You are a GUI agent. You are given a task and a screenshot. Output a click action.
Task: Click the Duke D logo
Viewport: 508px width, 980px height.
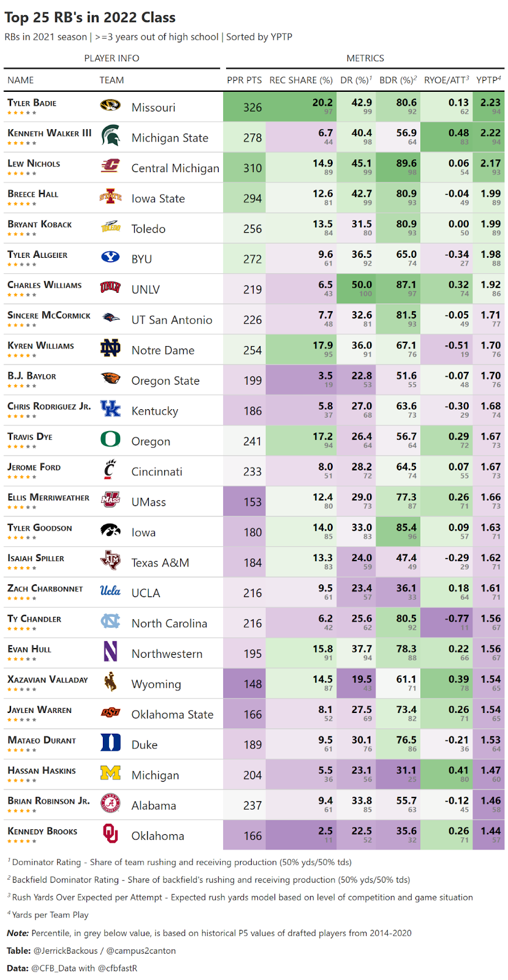(x=110, y=742)
